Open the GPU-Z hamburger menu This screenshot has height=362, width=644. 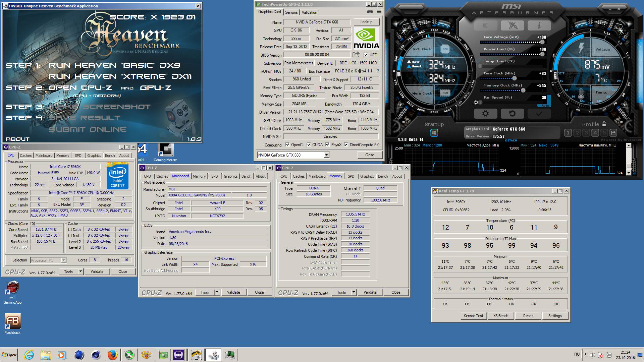click(x=379, y=12)
